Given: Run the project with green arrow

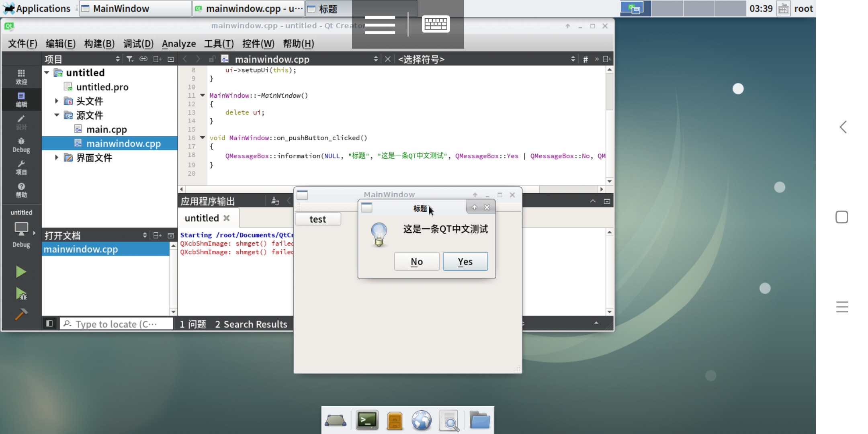Looking at the screenshot, I should [x=21, y=272].
